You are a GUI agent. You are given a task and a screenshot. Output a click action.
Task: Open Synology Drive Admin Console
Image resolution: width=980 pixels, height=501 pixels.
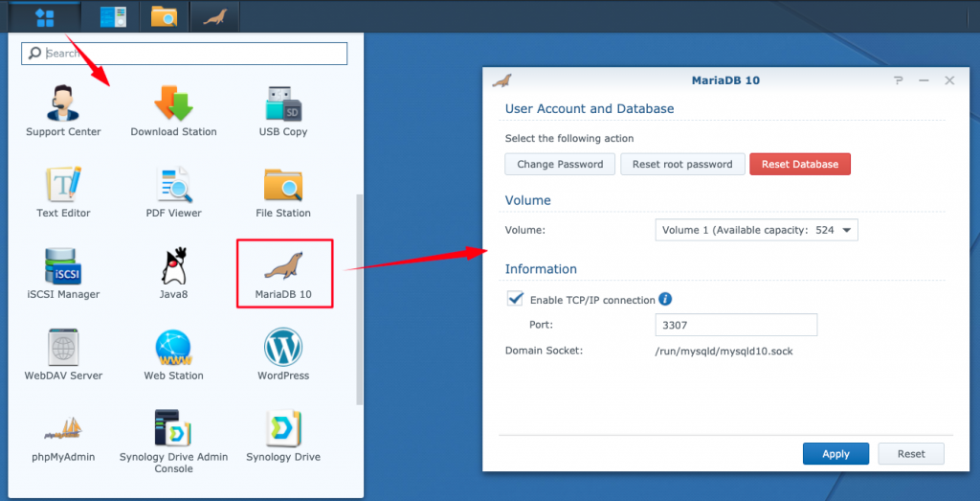[174, 442]
